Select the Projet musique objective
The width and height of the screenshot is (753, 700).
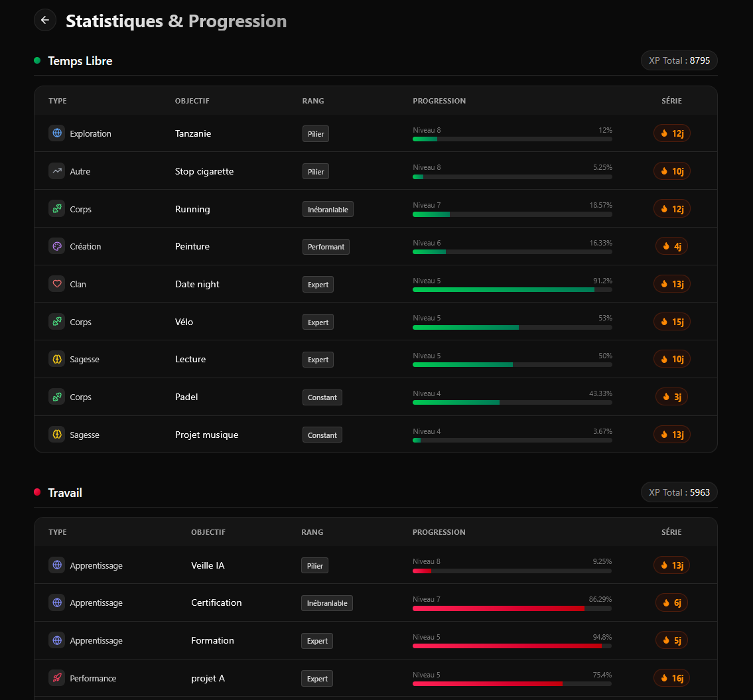(x=206, y=435)
